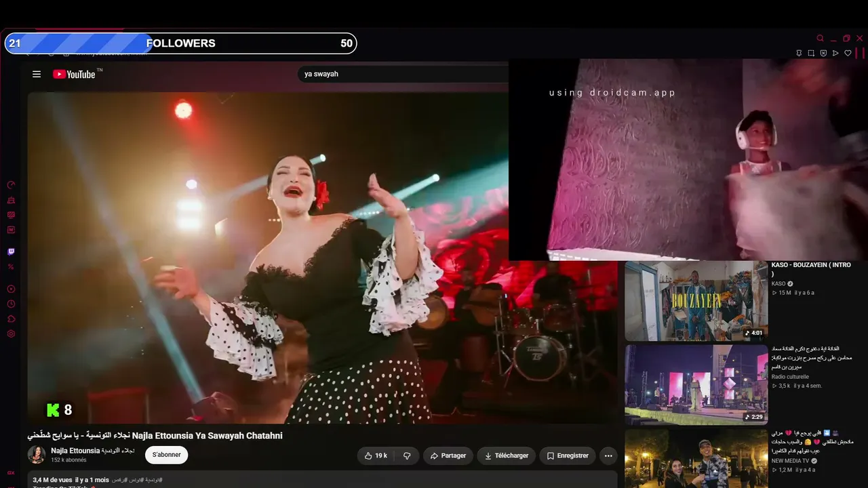Open the Najla Ettounsia channel avatar
868x488 pixels.
tap(37, 455)
